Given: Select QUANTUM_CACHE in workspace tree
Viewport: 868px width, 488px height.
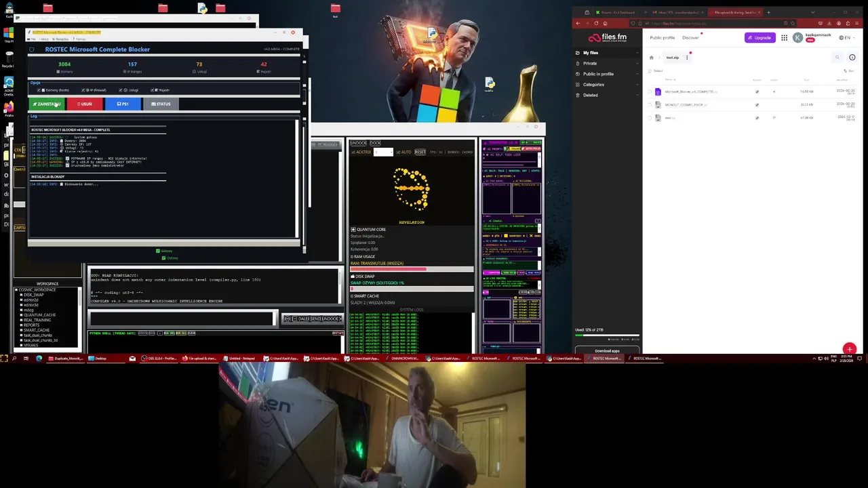Looking at the screenshot, I should point(39,315).
